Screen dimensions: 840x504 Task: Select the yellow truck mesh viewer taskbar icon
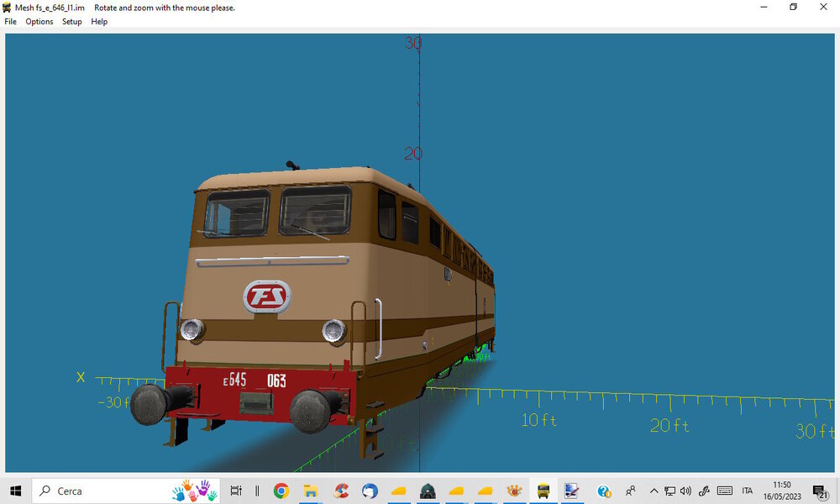click(543, 491)
